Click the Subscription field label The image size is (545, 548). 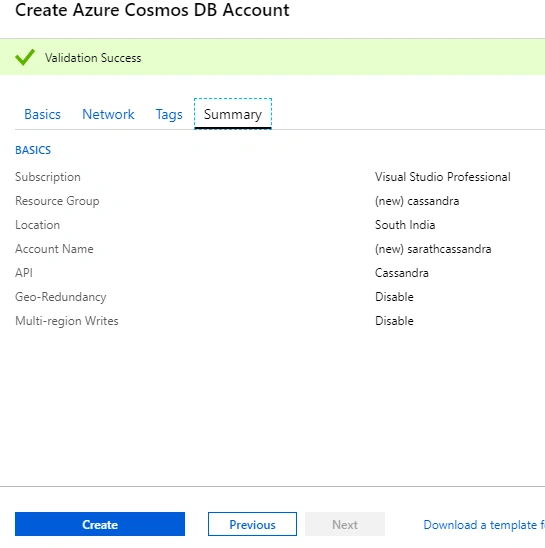click(48, 177)
